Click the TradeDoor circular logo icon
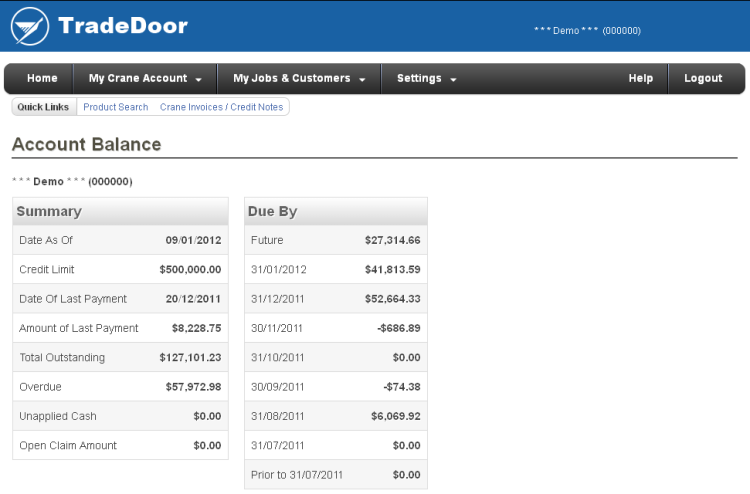This screenshot has height=494, width=750. 30,26
